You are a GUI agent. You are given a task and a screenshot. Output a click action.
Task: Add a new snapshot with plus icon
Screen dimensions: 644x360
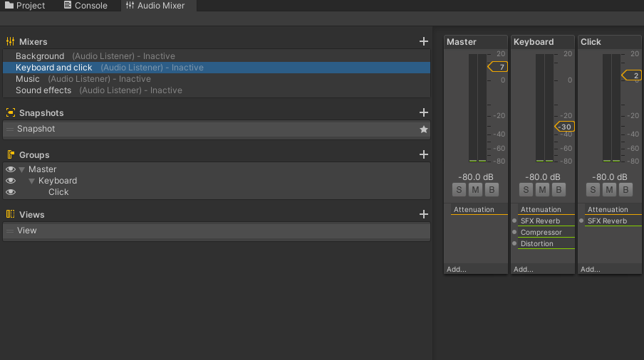tap(423, 112)
